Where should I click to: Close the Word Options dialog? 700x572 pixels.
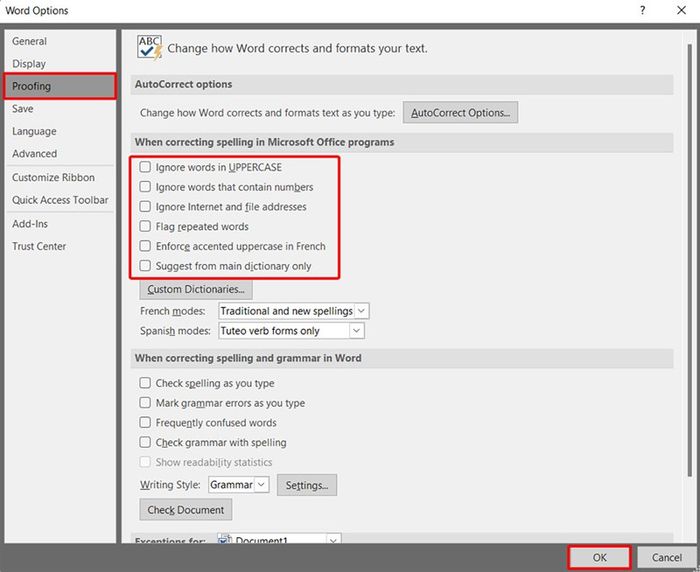coord(681,10)
